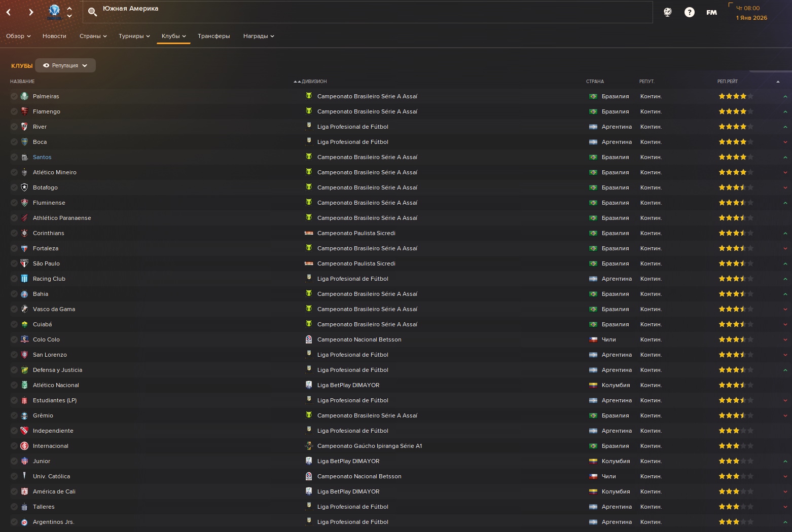Click Brazil flag in Santos row
Screen dimensions: 792x532
[x=593, y=157]
